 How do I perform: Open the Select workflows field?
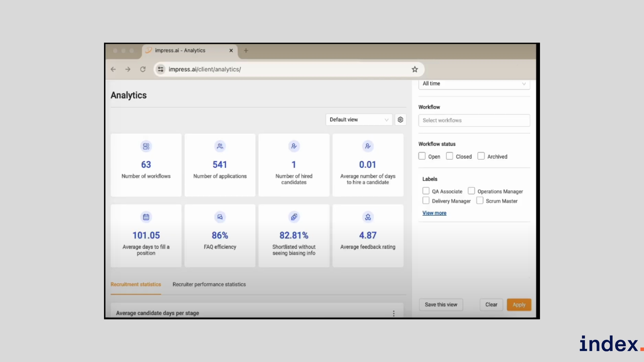(x=474, y=120)
